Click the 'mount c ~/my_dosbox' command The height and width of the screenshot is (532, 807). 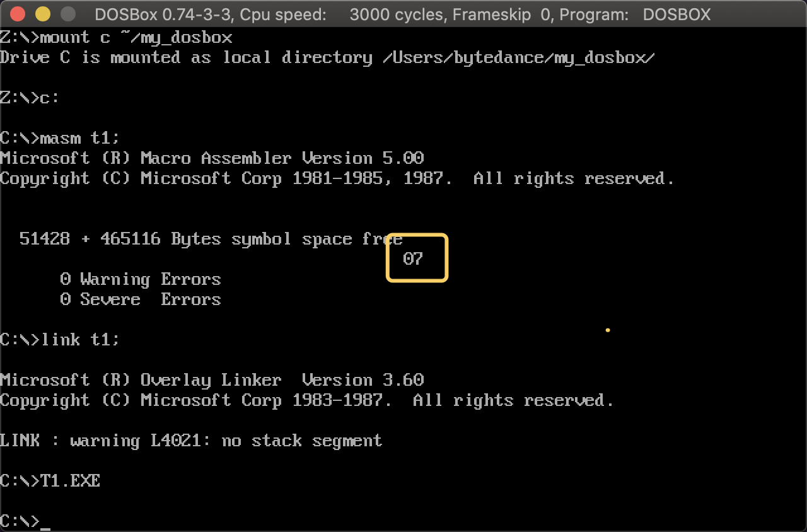(136, 37)
